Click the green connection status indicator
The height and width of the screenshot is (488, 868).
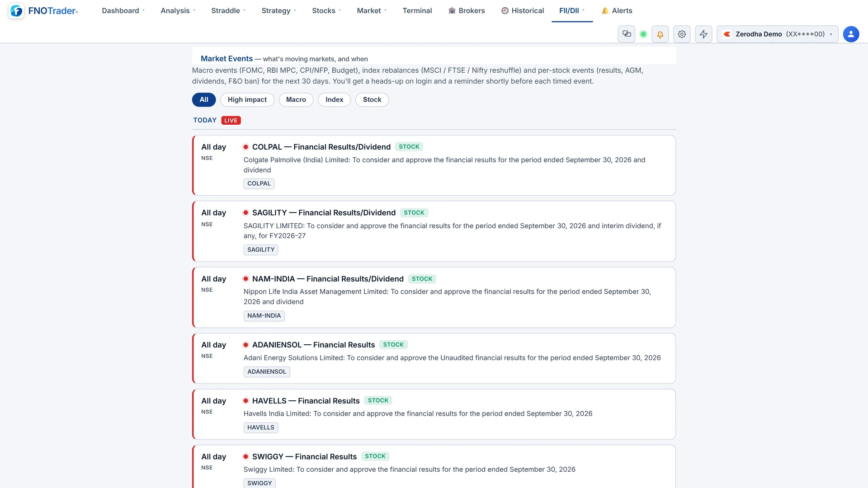click(643, 34)
